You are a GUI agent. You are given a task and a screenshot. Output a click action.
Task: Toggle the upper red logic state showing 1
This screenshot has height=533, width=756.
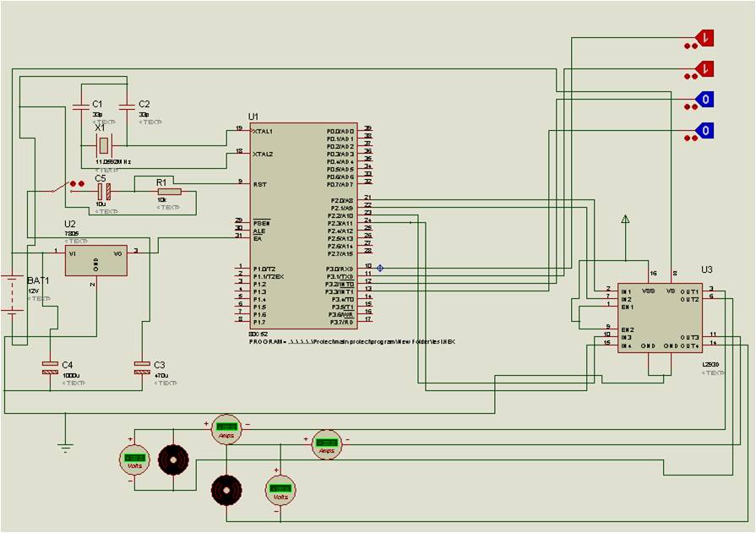(704, 38)
